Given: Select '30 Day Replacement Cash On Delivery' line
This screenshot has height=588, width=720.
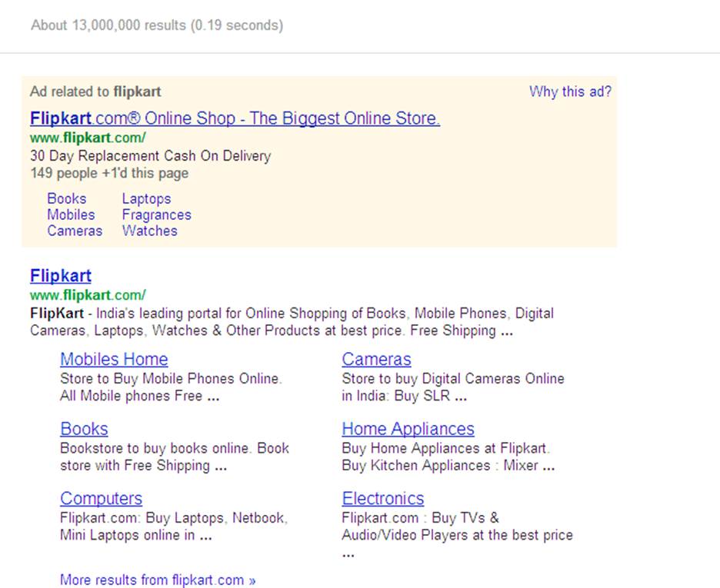Looking at the screenshot, I should click(151, 156).
